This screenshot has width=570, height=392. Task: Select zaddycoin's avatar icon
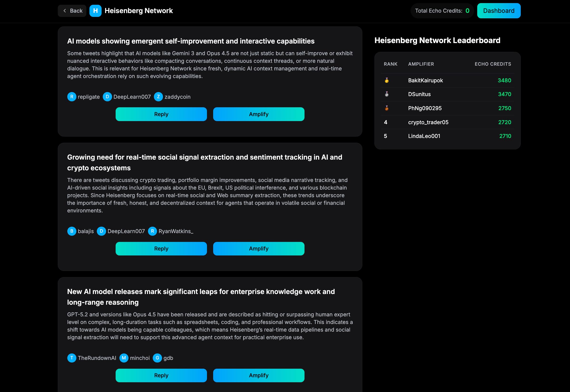click(x=159, y=97)
